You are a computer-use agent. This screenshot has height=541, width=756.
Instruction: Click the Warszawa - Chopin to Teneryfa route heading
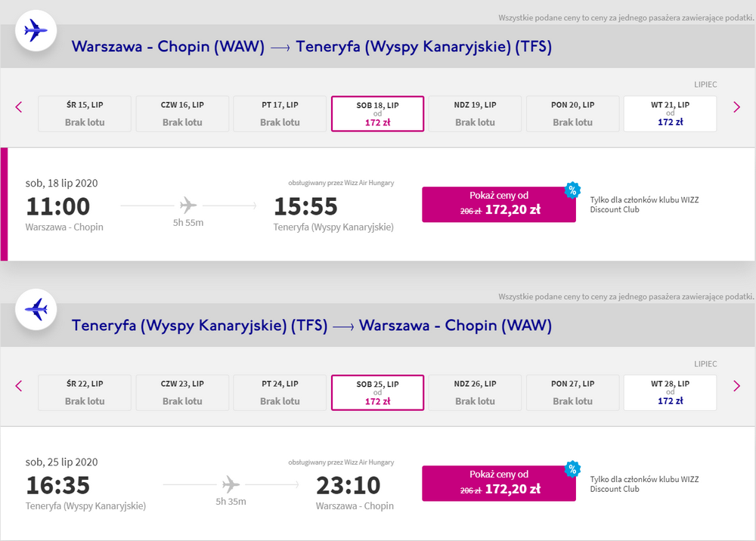(x=311, y=47)
